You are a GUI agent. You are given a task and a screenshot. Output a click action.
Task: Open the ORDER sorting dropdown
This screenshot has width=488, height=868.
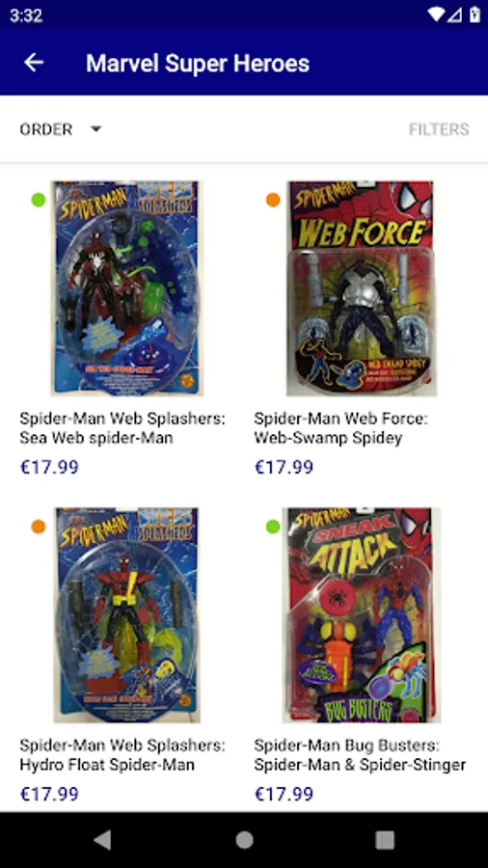61,129
